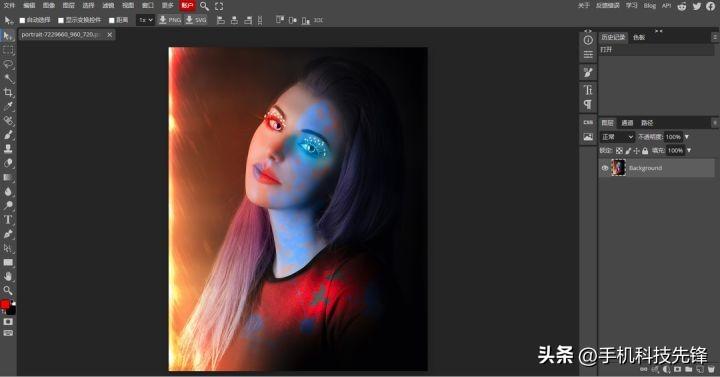Click the red foreground color swatch
This screenshot has width=720, height=377.
tap(5, 304)
